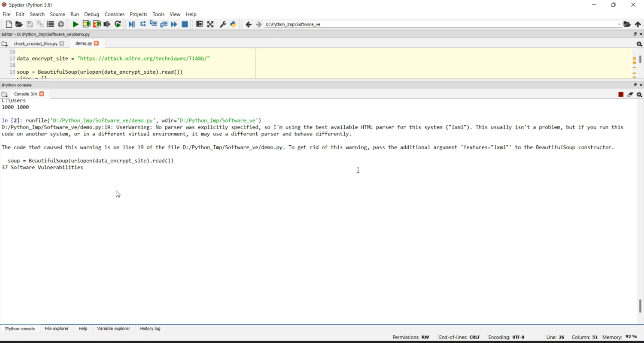This screenshot has height=343, width=644.
Task: Open the PYTHONPATH manager Python icon
Action: pos(233,24)
